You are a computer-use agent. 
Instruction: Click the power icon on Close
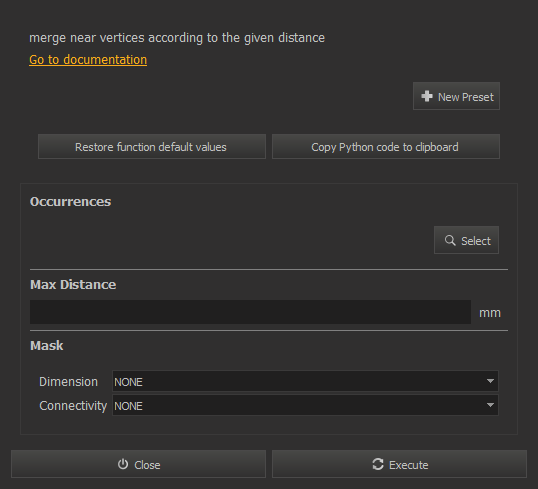[123, 464]
